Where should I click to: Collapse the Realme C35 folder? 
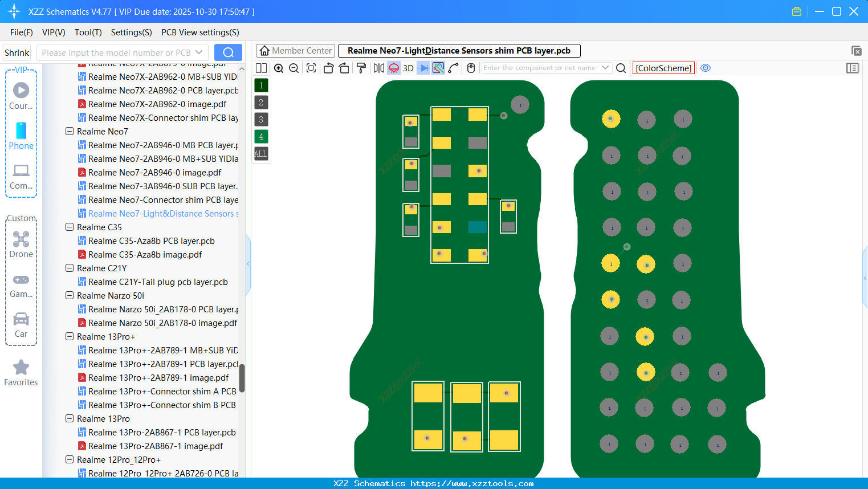[70, 227]
